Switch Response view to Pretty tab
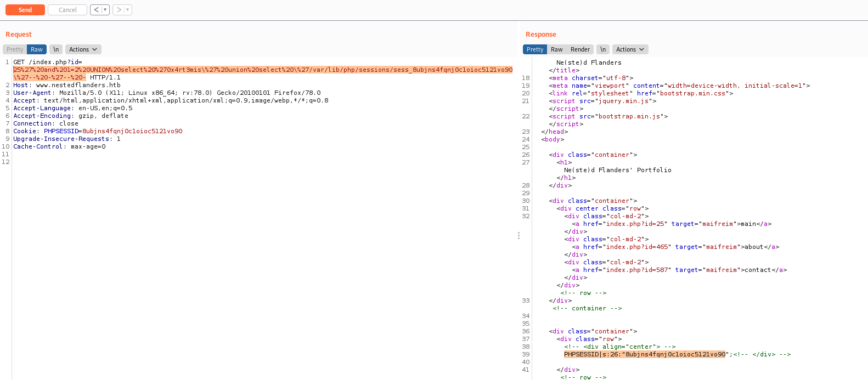 pos(535,49)
